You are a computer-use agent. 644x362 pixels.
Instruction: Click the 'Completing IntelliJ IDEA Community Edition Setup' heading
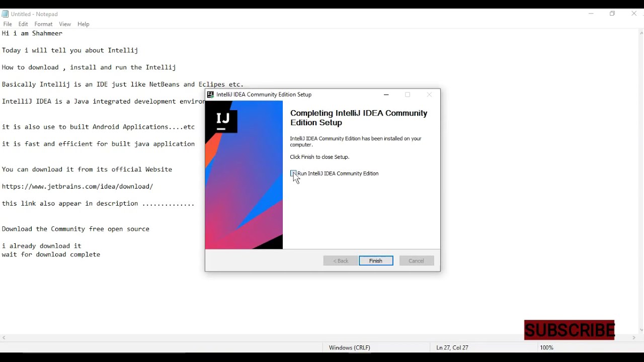tap(359, 118)
